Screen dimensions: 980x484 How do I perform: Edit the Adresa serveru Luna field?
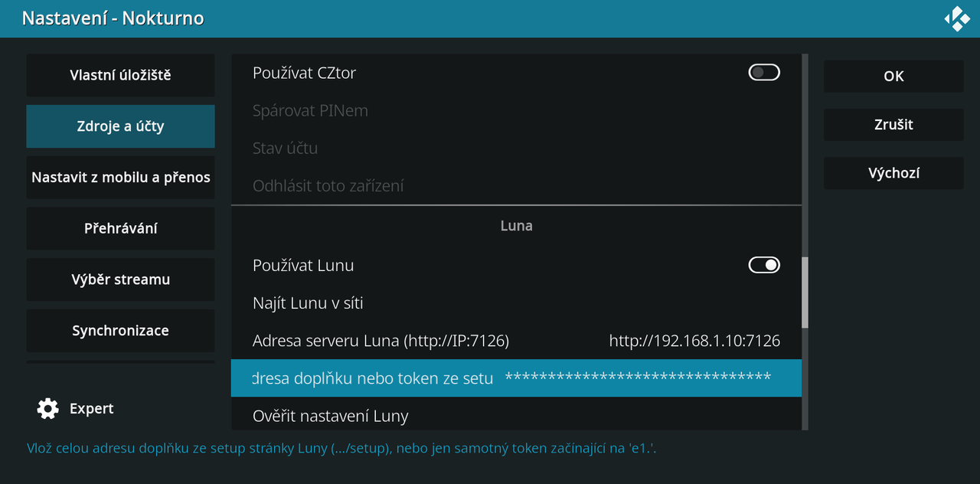coord(516,341)
